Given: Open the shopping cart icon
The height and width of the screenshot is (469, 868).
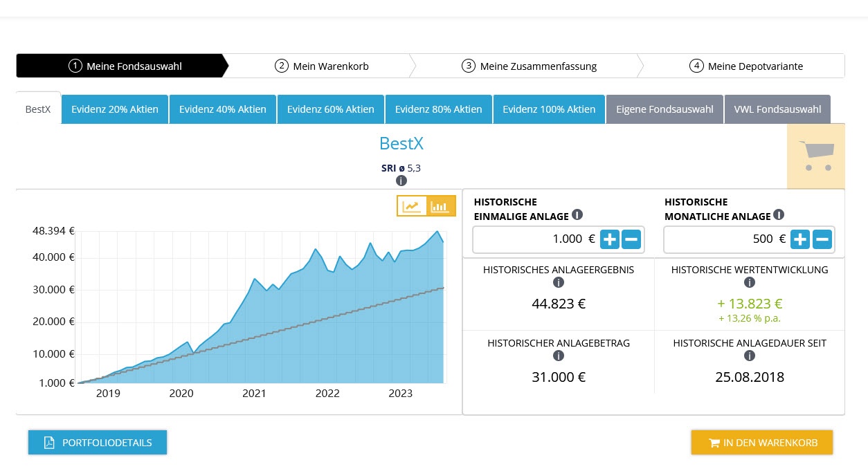Looking at the screenshot, I should [x=816, y=156].
